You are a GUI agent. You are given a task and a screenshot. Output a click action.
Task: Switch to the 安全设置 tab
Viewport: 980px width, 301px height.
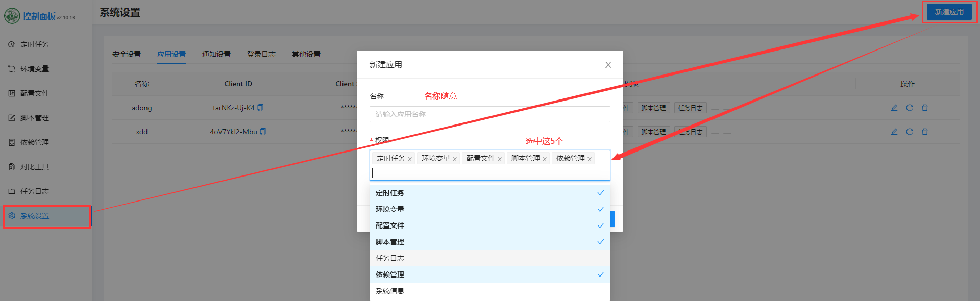127,54
